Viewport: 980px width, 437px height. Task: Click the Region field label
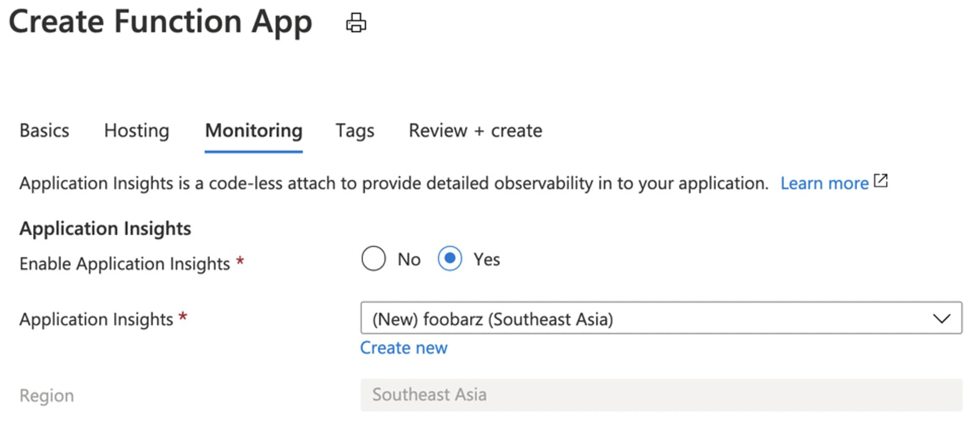pos(47,396)
